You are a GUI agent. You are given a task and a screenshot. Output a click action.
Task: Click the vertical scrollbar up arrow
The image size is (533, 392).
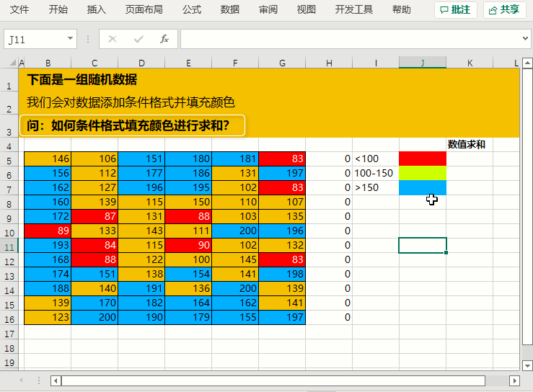pyautogui.click(x=527, y=63)
